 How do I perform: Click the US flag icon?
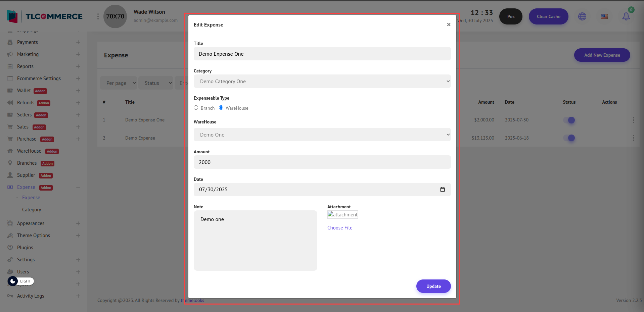(604, 16)
